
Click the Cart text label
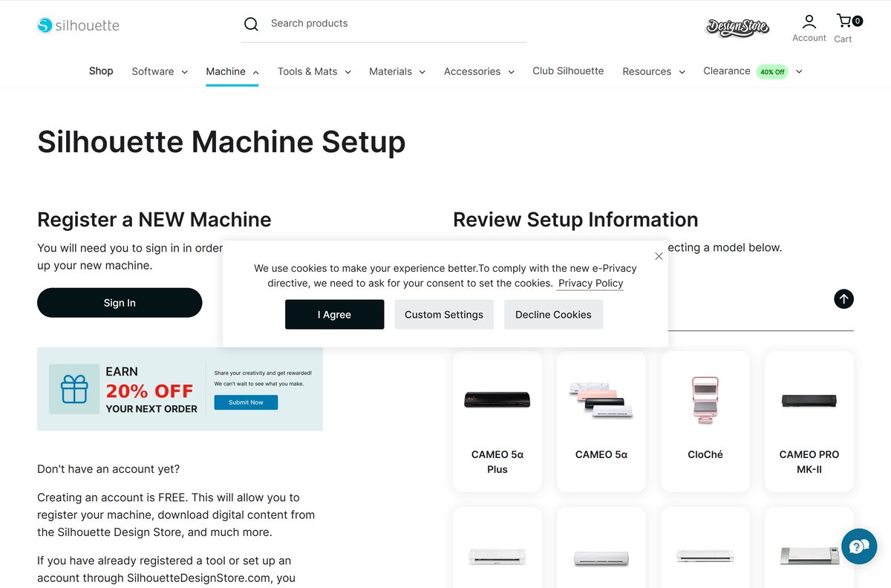tap(843, 39)
